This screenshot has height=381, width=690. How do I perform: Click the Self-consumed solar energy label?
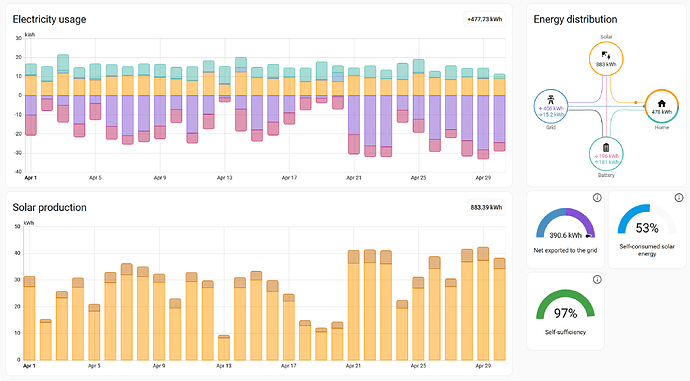pos(647,250)
